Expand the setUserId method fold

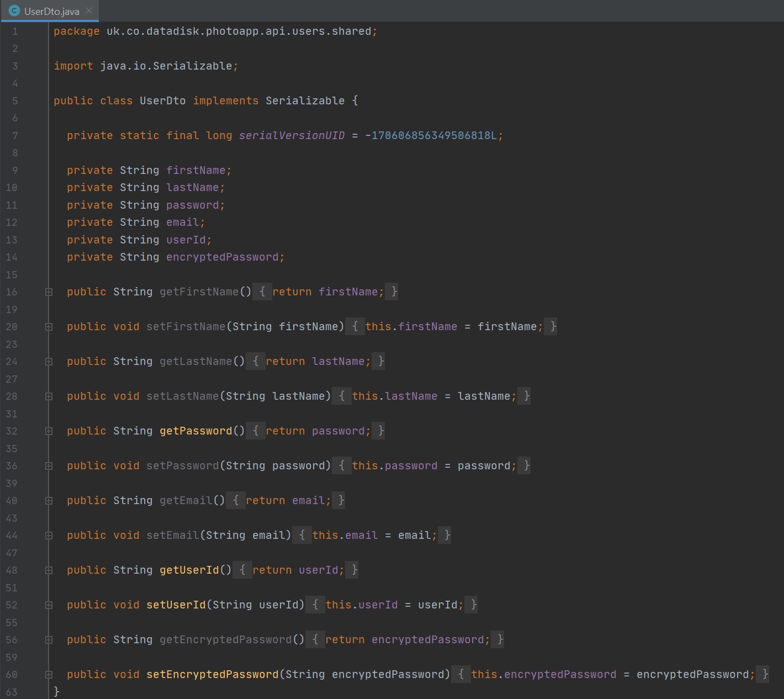tap(49, 605)
